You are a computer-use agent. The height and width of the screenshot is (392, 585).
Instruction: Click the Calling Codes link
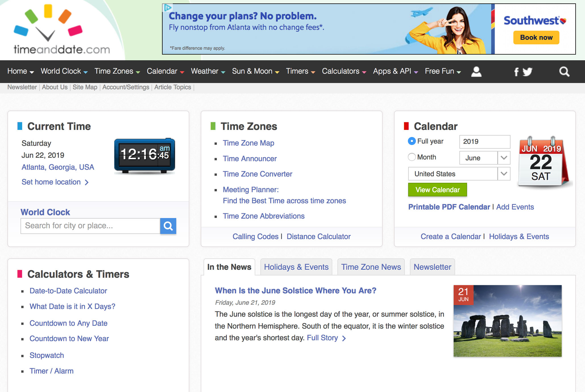256,237
